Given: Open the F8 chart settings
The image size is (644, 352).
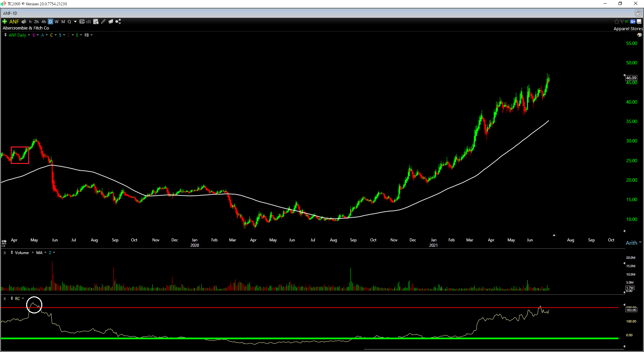Looking at the screenshot, I should tap(87, 35).
